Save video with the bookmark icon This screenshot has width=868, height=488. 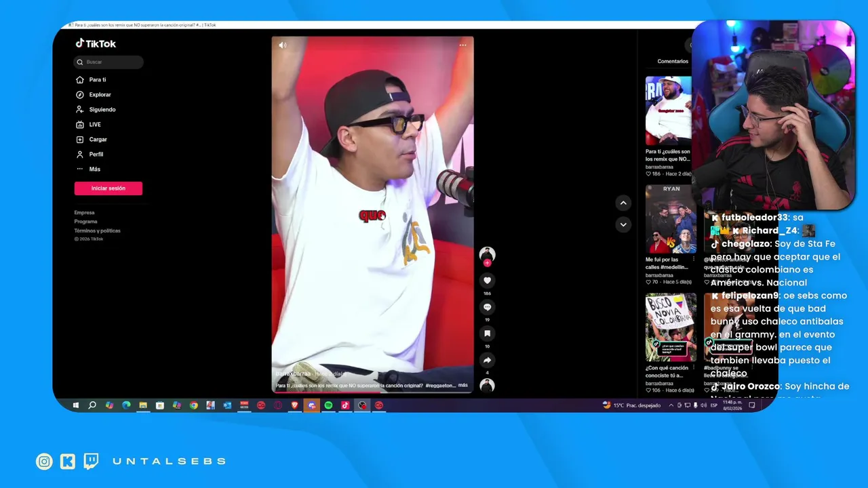tap(487, 333)
